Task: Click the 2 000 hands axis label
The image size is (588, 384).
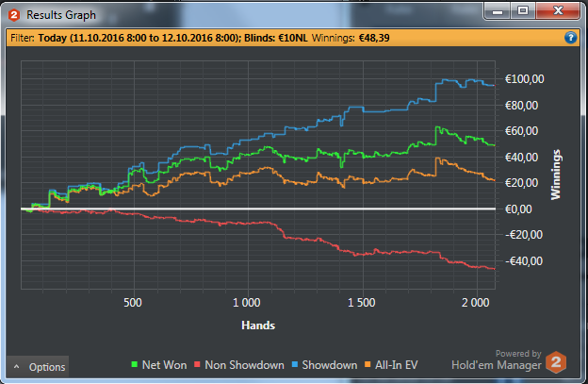Action: [x=475, y=303]
